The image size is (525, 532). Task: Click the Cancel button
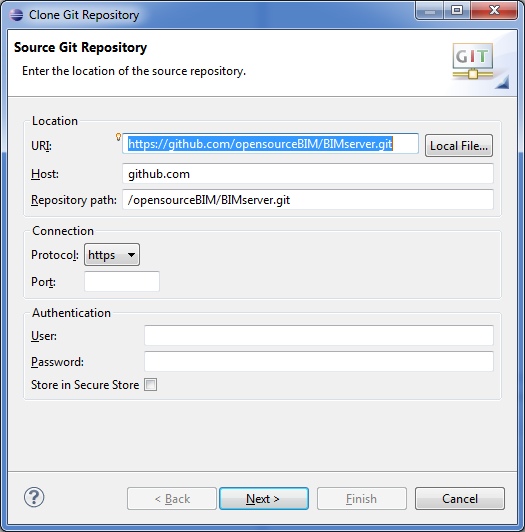pyautogui.click(x=460, y=498)
